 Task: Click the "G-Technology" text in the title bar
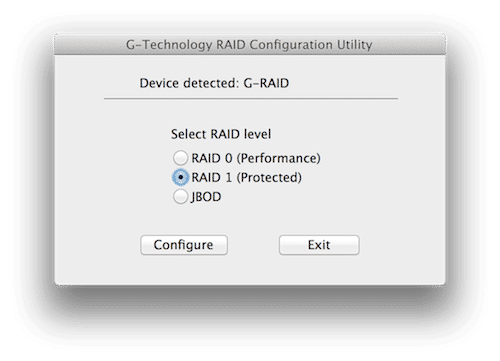click(169, 45)
